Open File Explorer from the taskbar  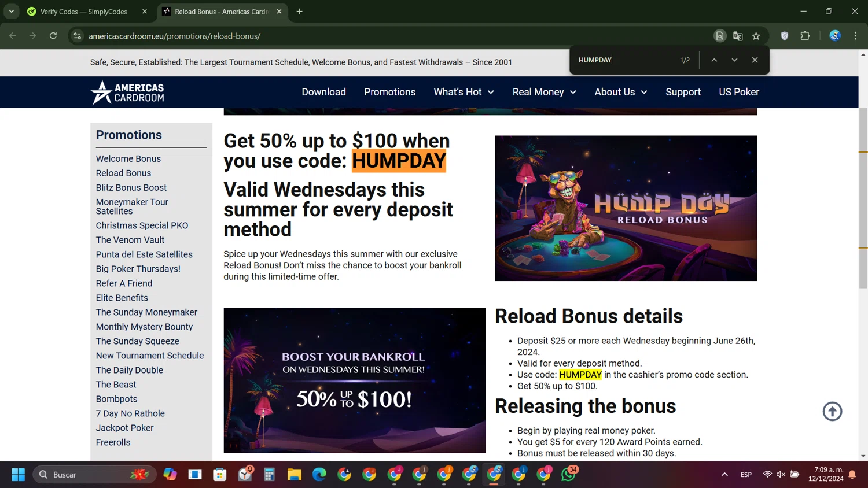pyautogui.click(x=295, y=475)
